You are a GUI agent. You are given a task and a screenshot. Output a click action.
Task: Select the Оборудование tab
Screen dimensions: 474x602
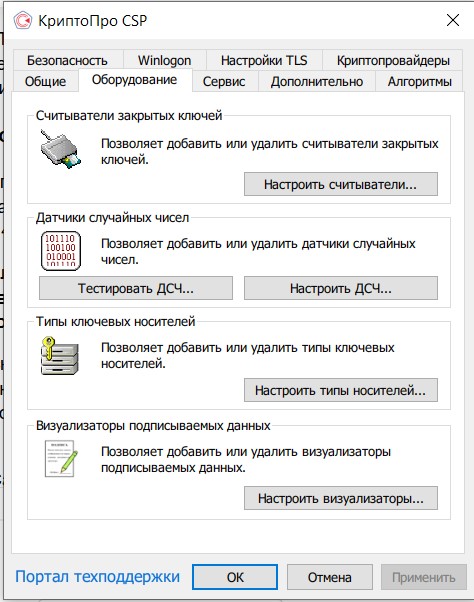(x=134, y=80)
